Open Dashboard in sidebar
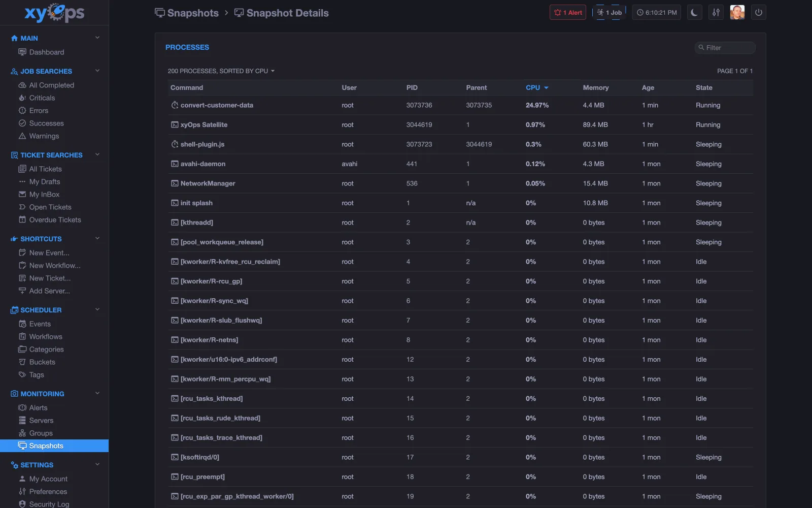Image resolution: width=812 pixels, height=508 pixels. 41,52
